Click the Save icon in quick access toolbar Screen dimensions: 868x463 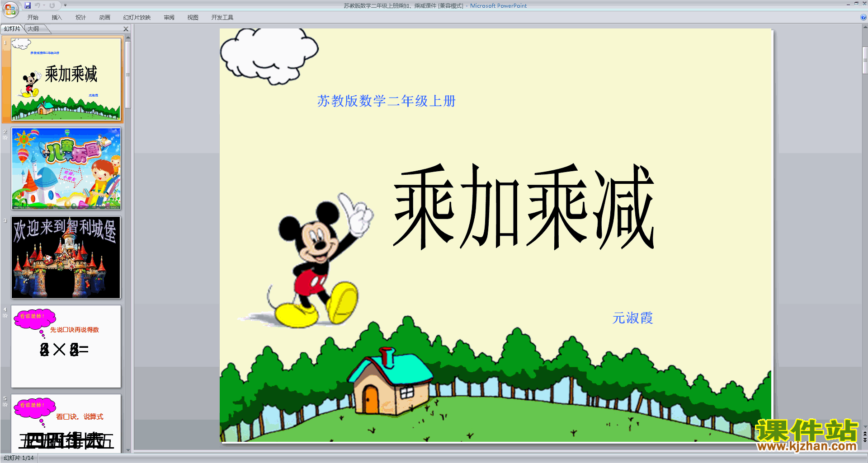(x=28, y=5)
